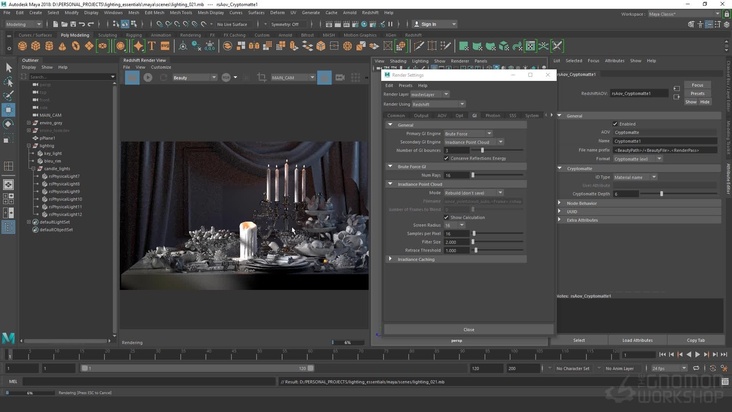
Task: Go to end of playback range
Action: (x=724, y=355)
